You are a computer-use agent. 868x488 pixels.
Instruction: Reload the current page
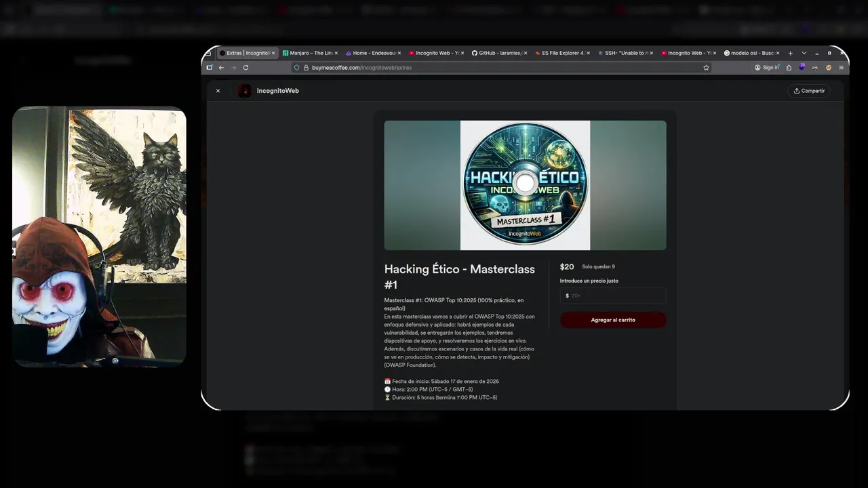[x=245, y=68]
